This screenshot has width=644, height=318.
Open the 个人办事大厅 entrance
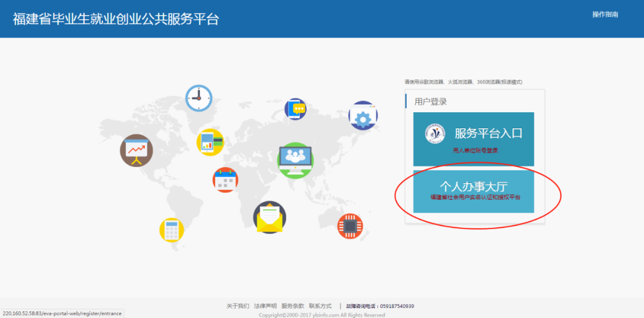(473, 191)
